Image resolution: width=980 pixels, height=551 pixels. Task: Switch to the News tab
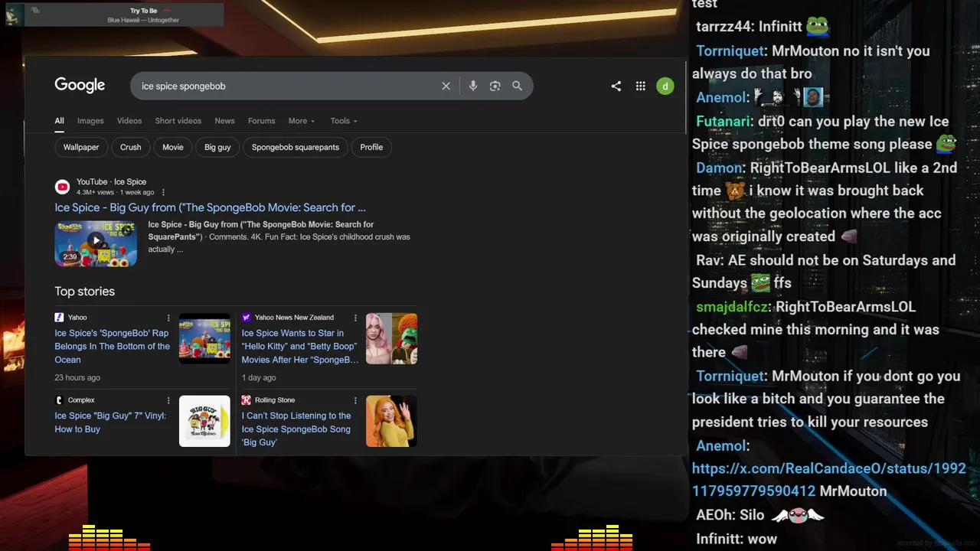coord(225,121)
